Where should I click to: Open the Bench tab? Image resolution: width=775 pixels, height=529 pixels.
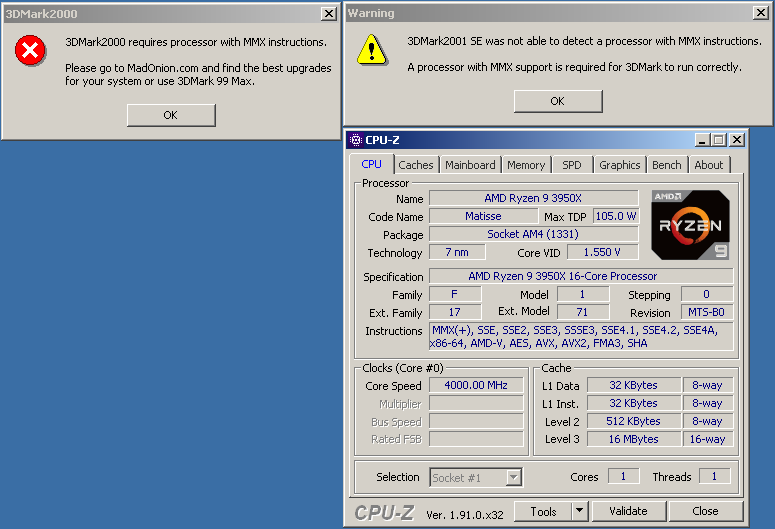tap(667, 165)
